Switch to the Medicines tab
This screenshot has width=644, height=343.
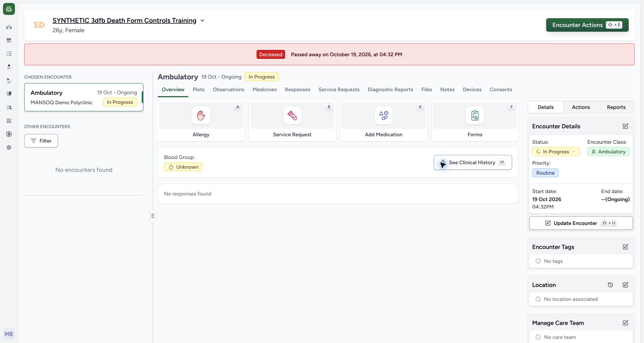[x=265, y=89]
